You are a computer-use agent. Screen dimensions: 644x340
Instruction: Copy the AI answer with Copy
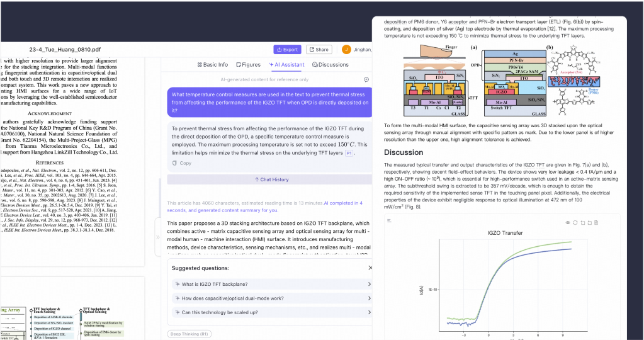(x=181, y=163)
